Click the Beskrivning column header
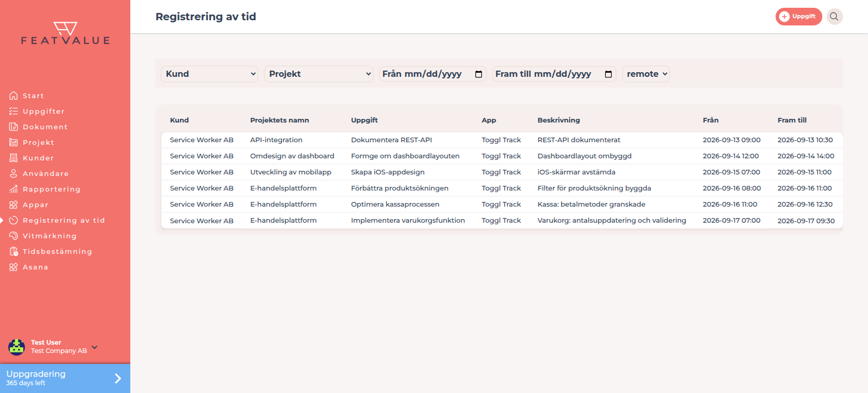The image size is (868, 393). tap(559, 120)
